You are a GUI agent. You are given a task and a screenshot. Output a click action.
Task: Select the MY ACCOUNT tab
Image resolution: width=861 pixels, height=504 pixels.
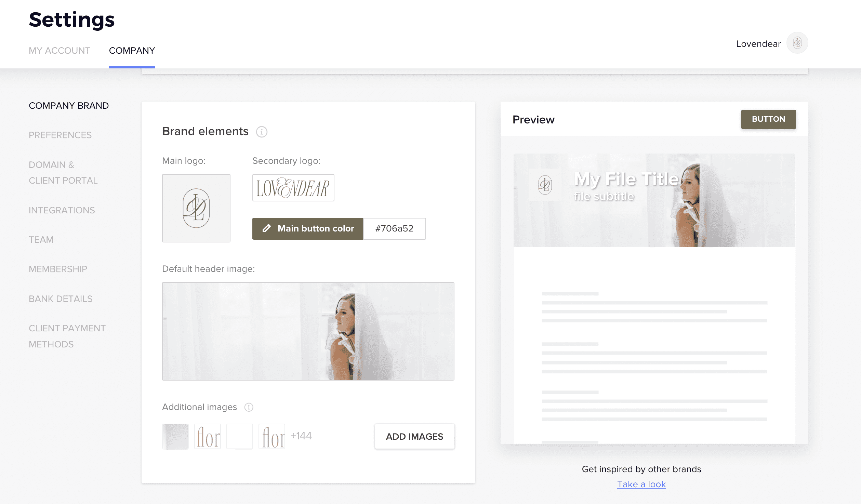tap(59, 50)
